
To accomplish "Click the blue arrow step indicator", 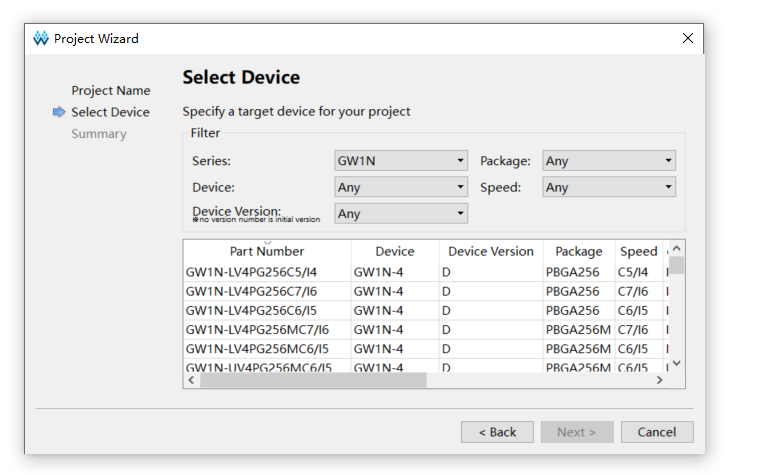I will click(59, 112).
